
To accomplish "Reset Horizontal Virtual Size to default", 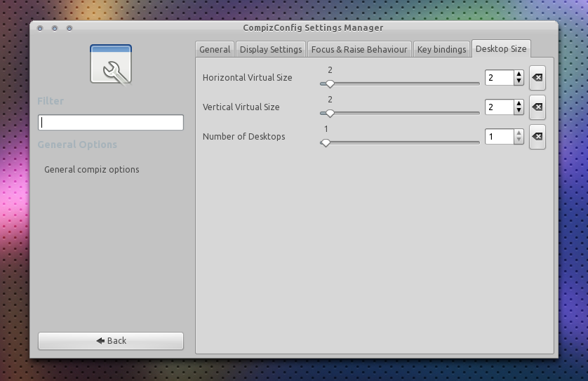I will tap(537, 78).
